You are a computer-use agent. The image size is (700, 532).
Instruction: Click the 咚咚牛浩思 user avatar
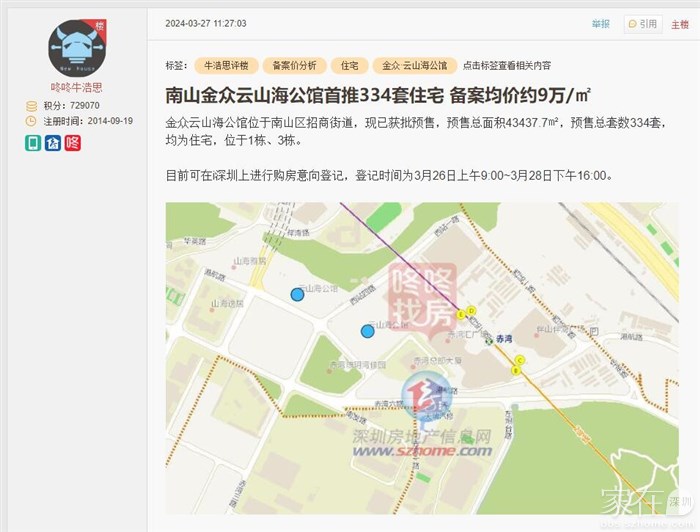pos(77,48)
